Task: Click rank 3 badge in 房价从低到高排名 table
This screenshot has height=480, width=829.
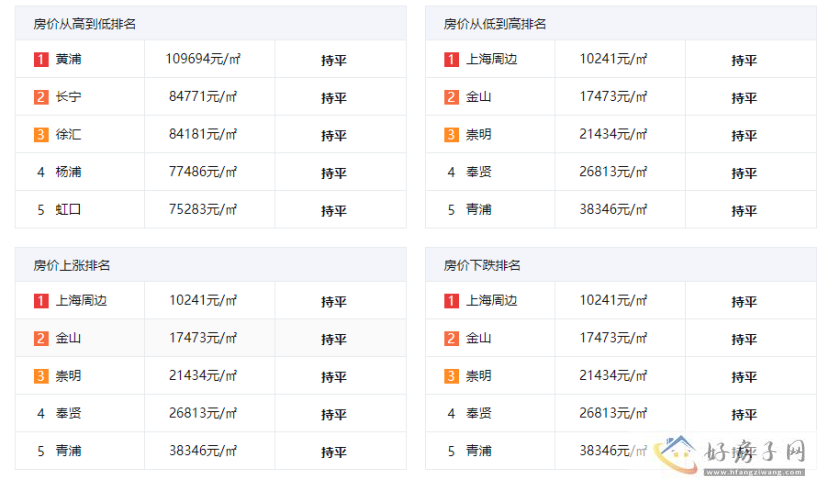Action: tap(451, 134)
